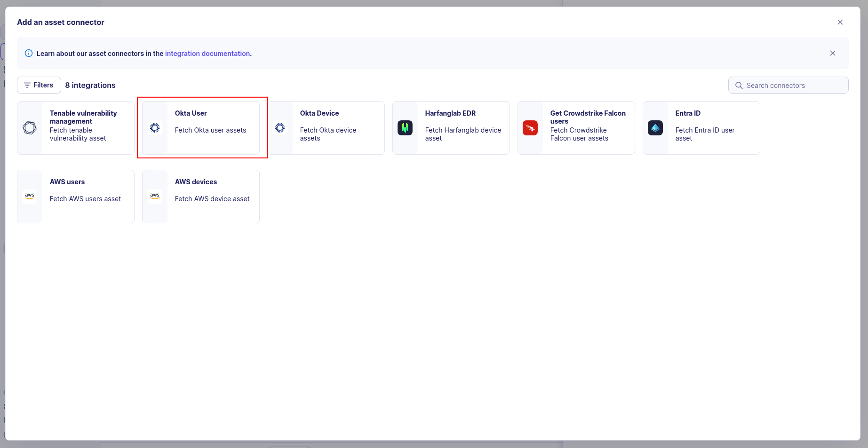Click the AWS devices logo icon
The height and width of the screenshot is (448, 868).
pyautogui.click(x=155, y=196)
